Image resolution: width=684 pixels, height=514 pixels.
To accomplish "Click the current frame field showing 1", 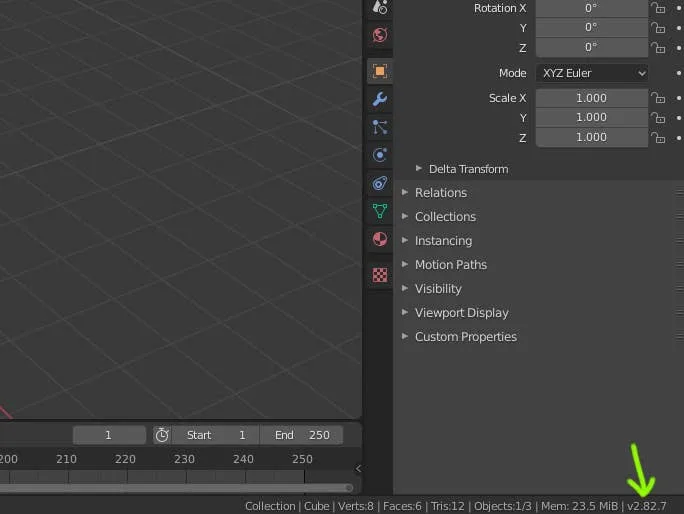I will (x=109, y=435).
